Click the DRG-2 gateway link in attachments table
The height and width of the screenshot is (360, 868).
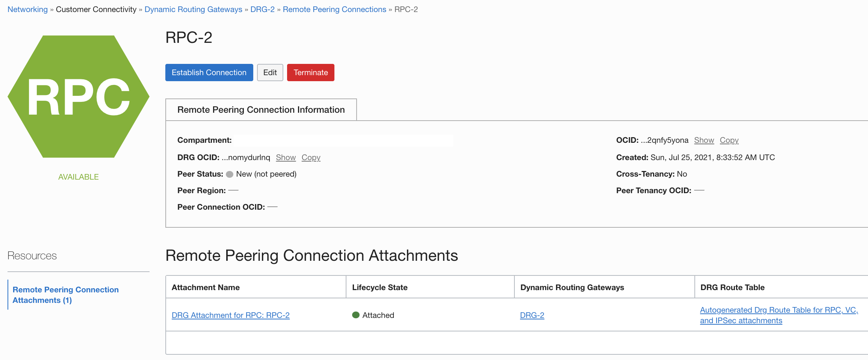click(532, 315)
